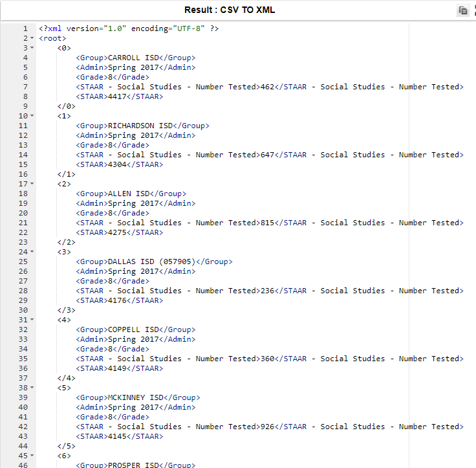Screen dimensions: 476x468
Task: Collapse the <4> node on line 31
Action: 32,320
